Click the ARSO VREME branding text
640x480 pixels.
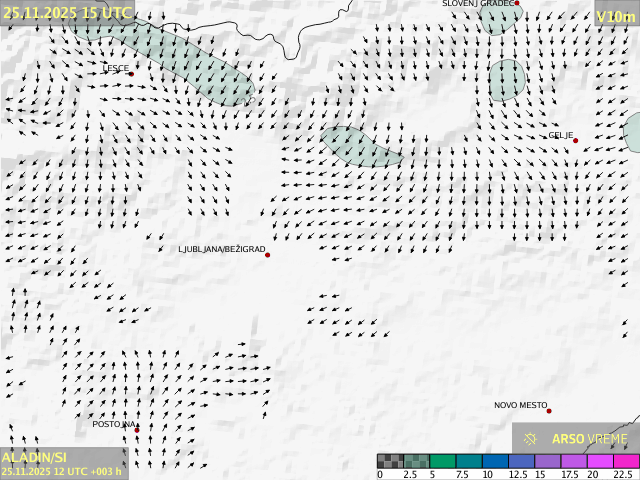click(x=590, y=439)
